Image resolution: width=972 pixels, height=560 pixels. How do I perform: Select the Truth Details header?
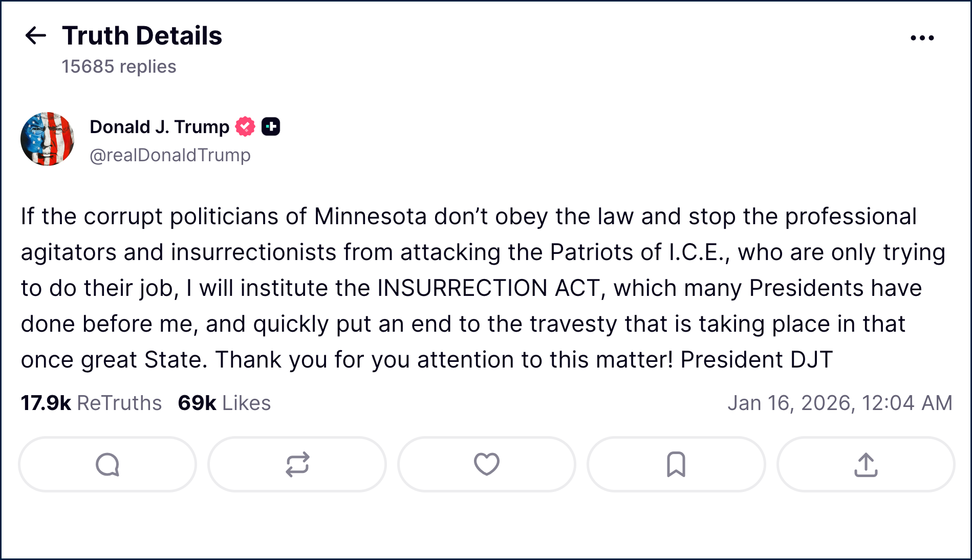[x=142, y=35]
